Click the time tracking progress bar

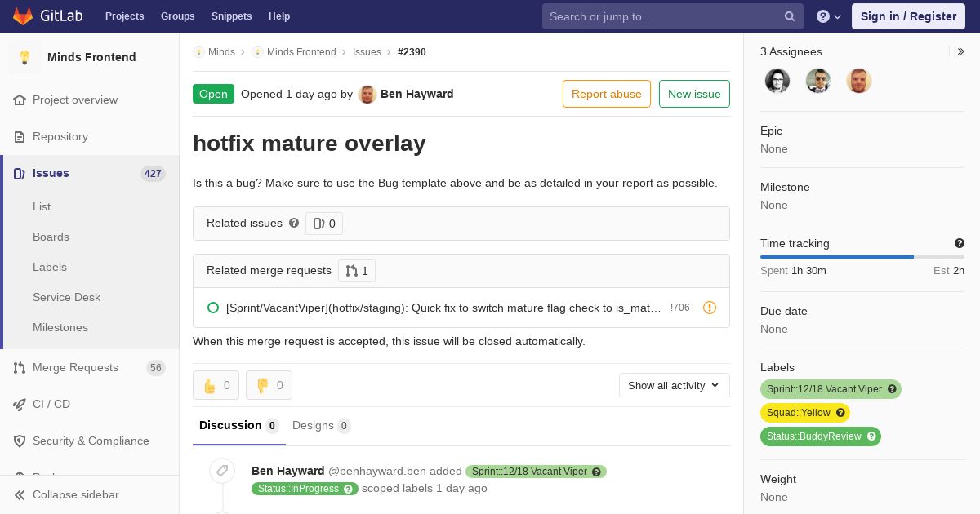(862, 257)
